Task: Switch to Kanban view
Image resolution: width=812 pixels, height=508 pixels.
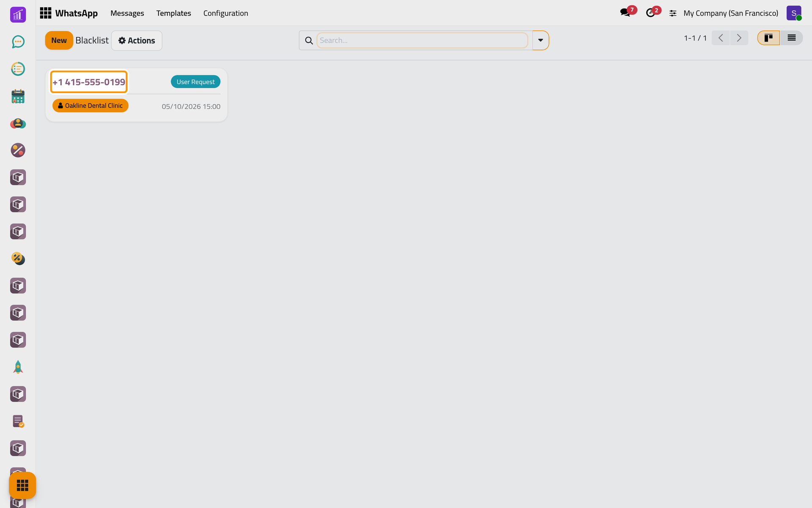Action: click(x=768, y=38)
